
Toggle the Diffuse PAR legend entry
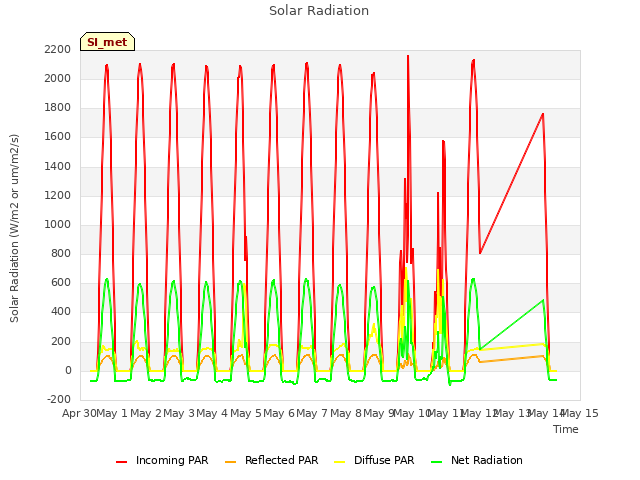pos(374,460)
